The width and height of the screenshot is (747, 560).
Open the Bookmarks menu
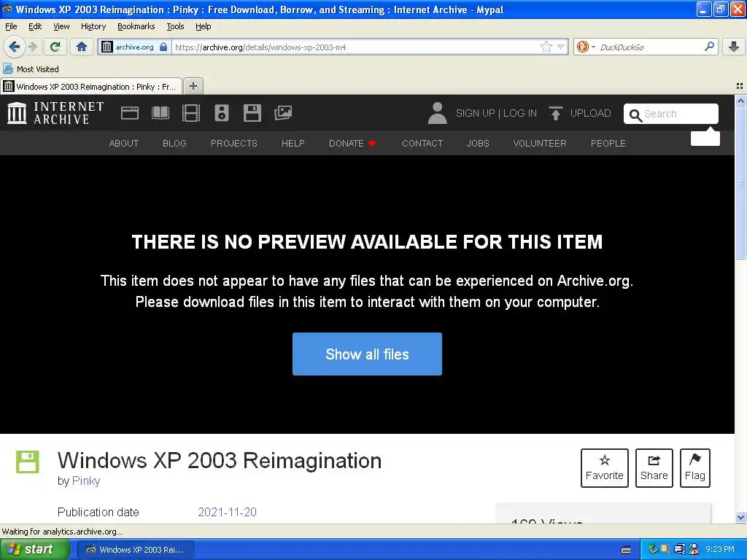(x=136, y=26)
